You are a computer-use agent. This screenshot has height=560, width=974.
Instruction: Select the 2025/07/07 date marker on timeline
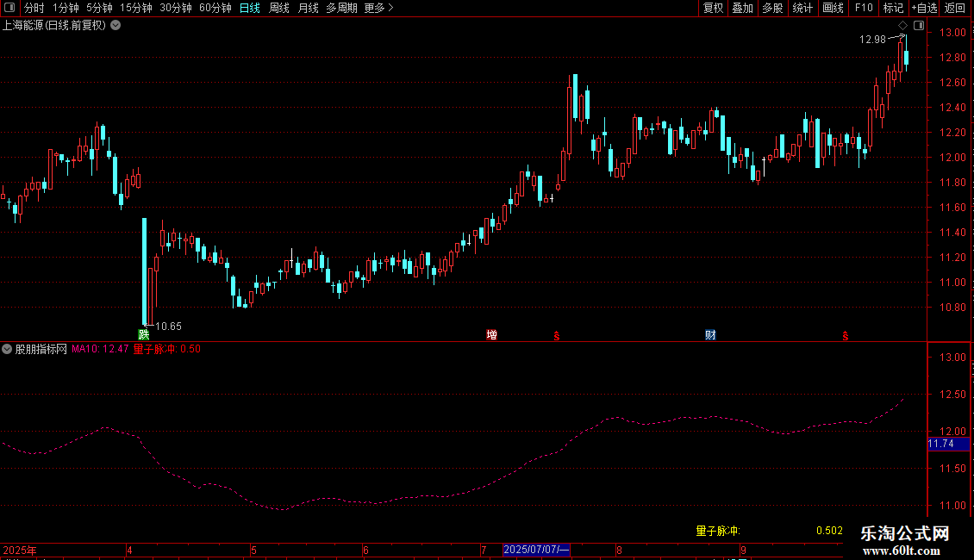(x=536, y=550)
